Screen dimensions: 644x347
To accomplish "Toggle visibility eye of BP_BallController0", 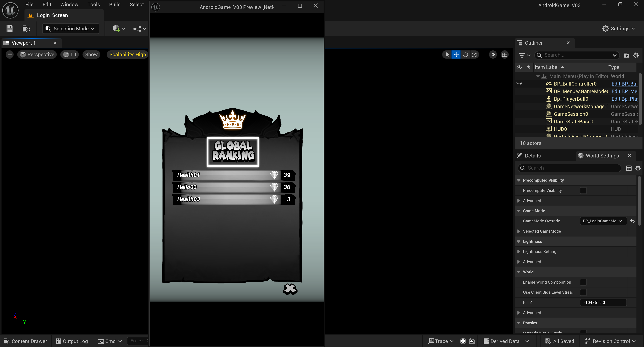I will point(519,84).
